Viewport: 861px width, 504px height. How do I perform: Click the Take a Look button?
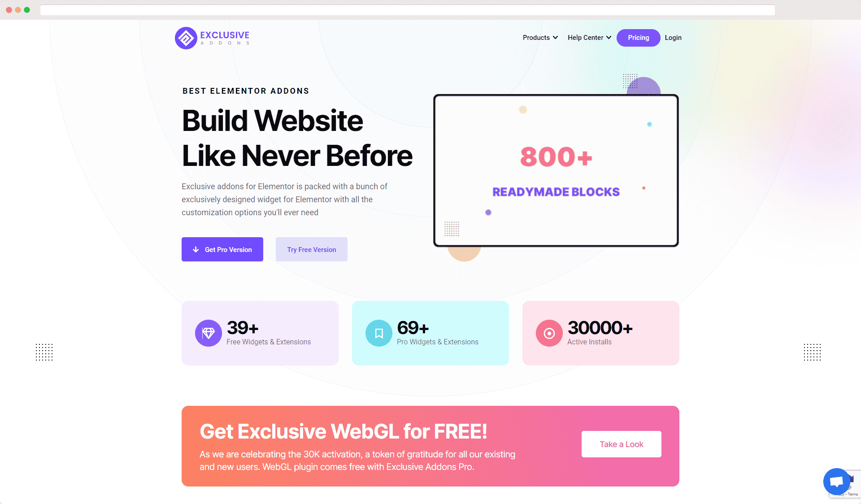pyautogui.click(x=622, y=444)
